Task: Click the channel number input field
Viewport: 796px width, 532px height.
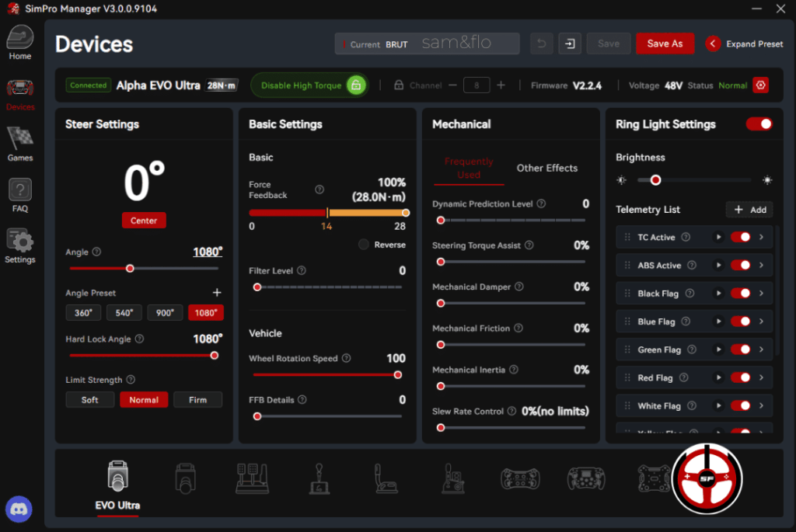Action: [x=476, y=85]
